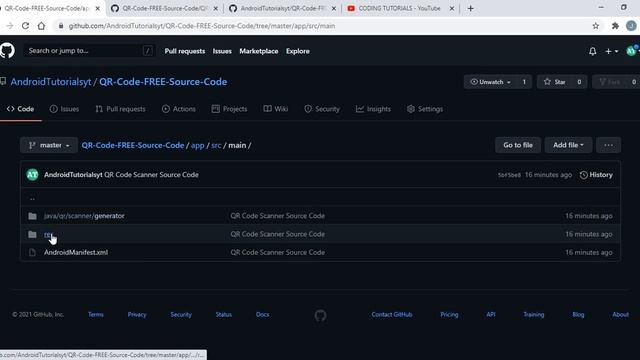Switch to AndroidTutorialsyt/QR-Code tab
Image resolution: width=640 pixels, height=360 pixels.
click(282, 8)
